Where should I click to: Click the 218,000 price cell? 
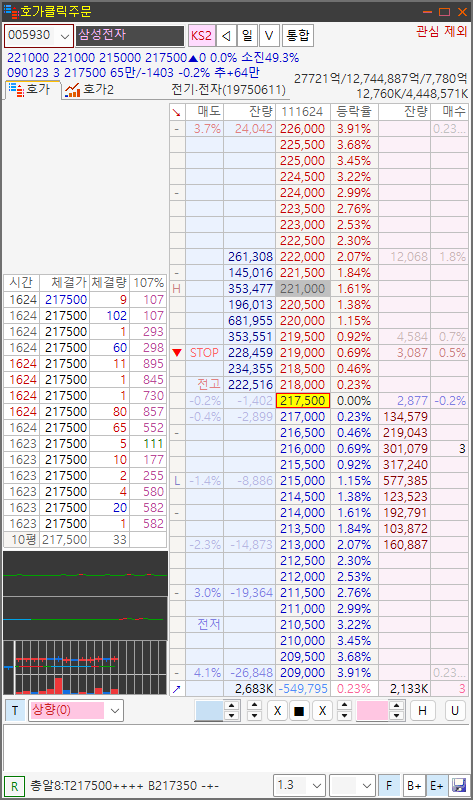pos(303,385)
